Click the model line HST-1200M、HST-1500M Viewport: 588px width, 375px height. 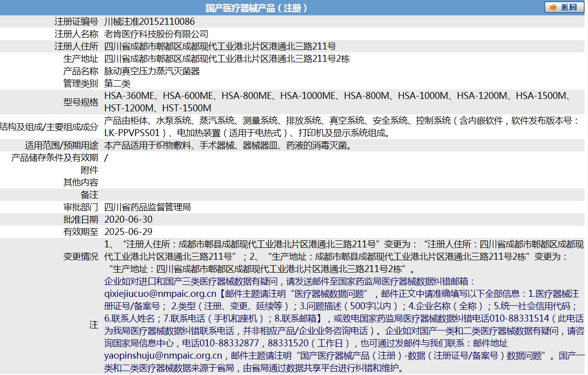158,108
